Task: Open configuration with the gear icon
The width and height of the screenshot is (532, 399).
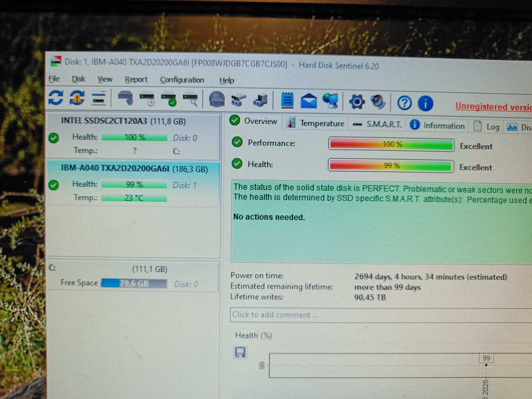Action: tap(357, 102)
